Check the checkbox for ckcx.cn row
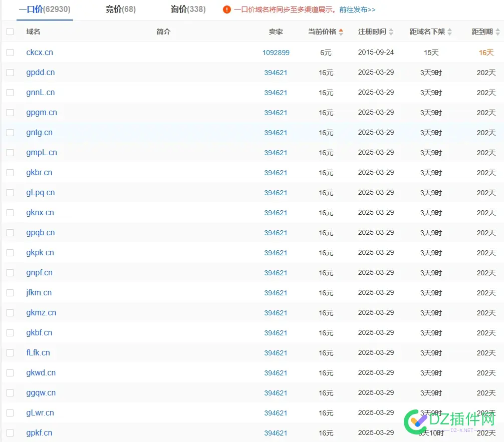This screenshot has width=504, height=442. pos(10,52)
